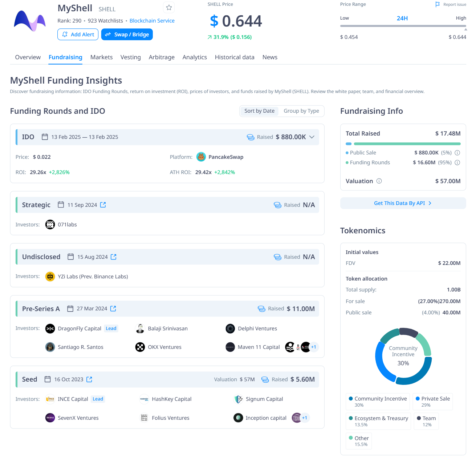
Task: Select the Group by Type option
Action: 301,111
